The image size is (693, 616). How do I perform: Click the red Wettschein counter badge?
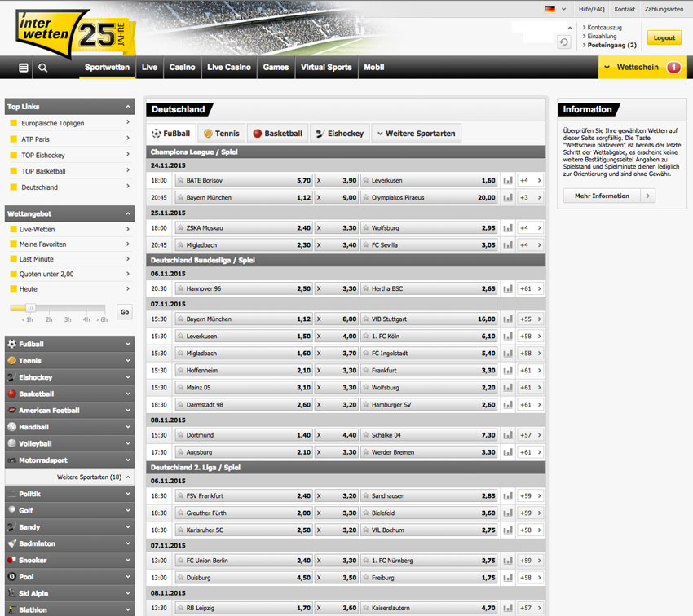(x=673, y=67)
